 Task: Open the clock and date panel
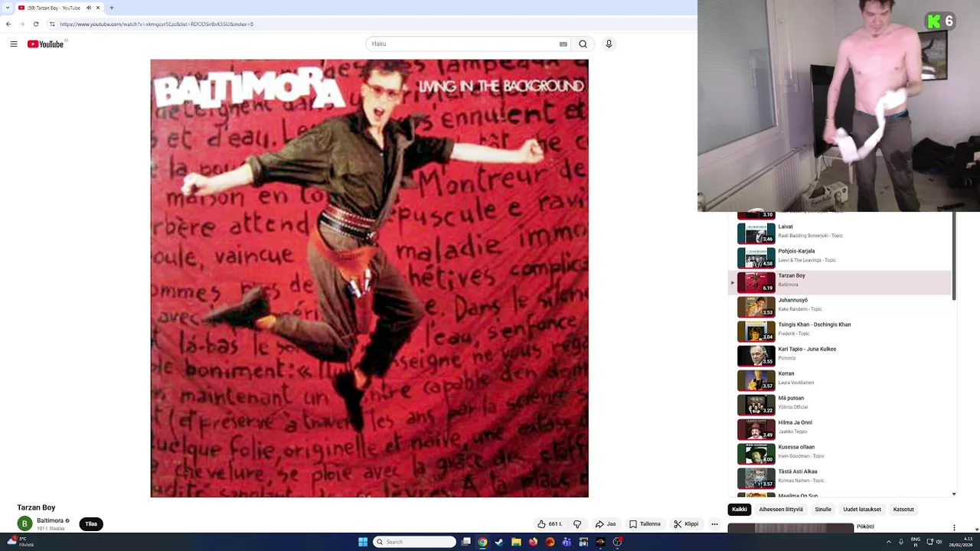(x=961, y=542)
